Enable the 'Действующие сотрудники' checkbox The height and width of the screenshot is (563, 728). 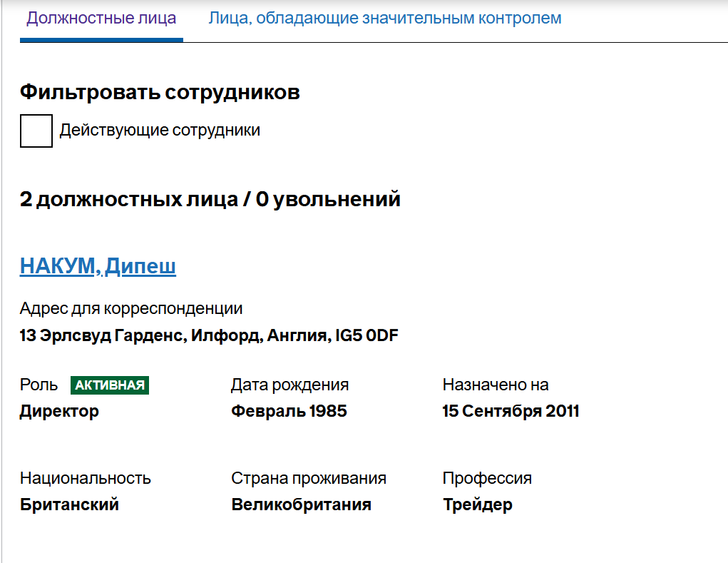pos(36,131)
